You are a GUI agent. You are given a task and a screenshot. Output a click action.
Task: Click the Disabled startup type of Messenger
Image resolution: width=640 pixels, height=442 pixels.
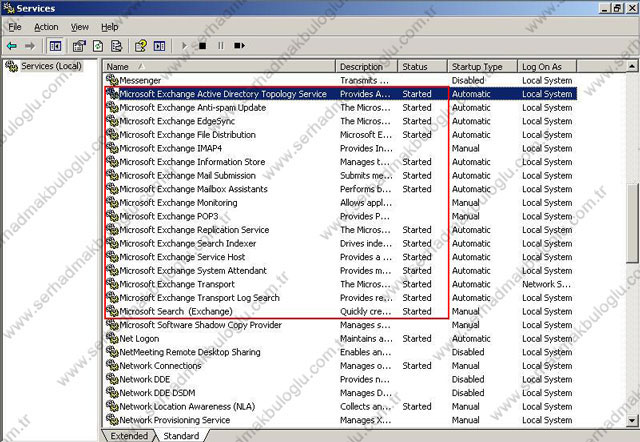(468, 80)
